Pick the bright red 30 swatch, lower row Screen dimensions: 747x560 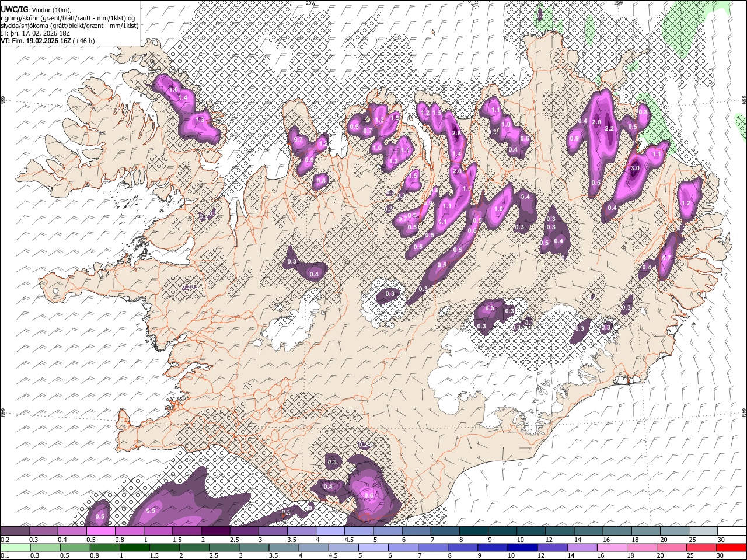coord(731,547)
